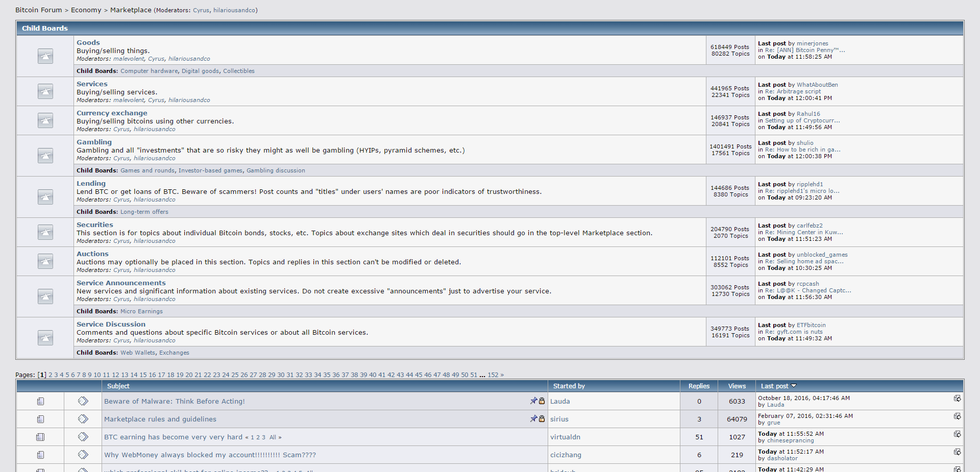Open Computer hardware child board
This screenshot has height=472, width=980.
tap(149, 71)
